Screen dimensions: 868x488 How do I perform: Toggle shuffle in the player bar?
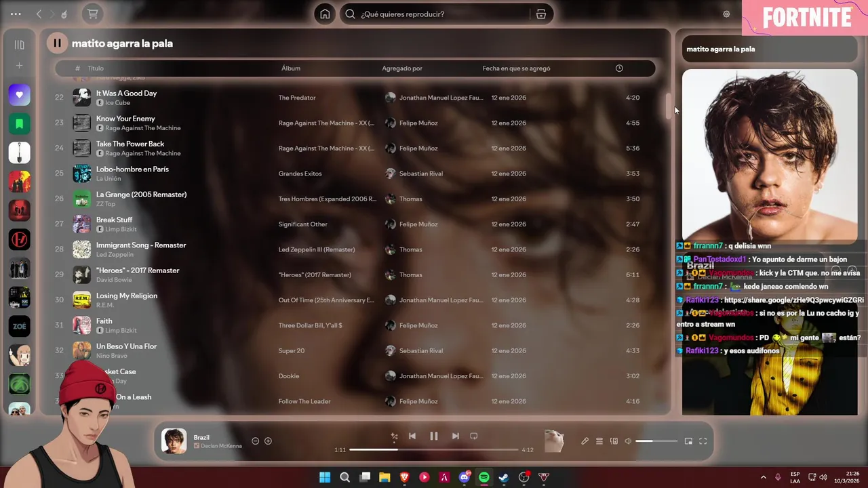pyautogui.click(x=394, y=436)
